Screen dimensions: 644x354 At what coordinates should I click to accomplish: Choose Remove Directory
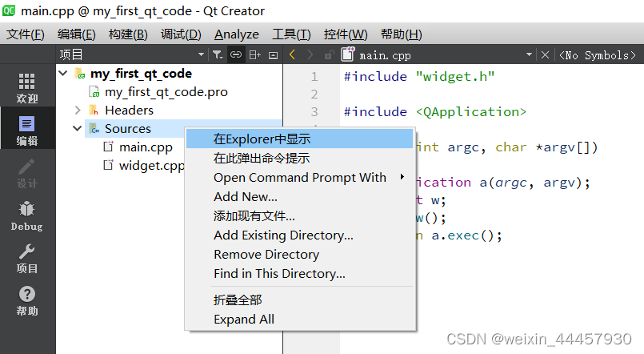pos(299,255)
